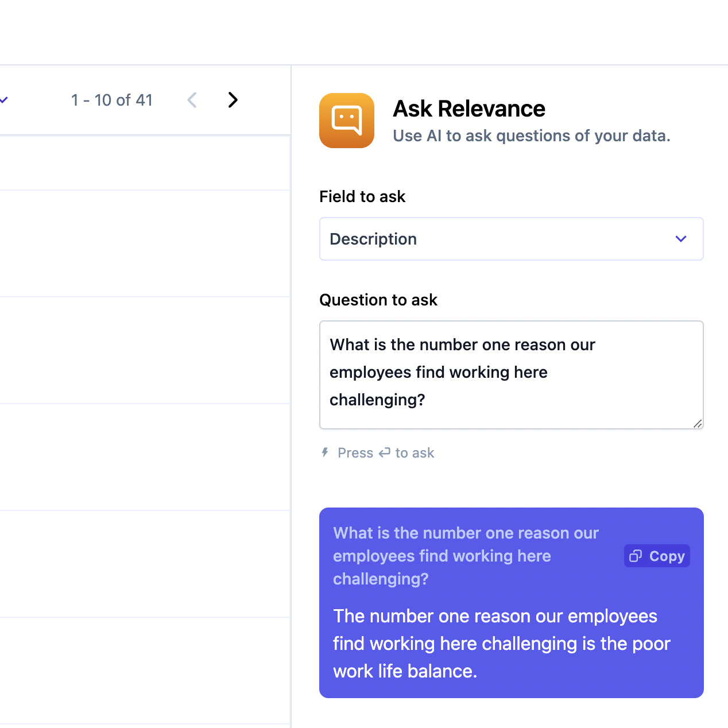The width and height of the screenshot is (728, 728).
Task: Click the orange Ask Relevance chat icon
Action: (347, 121)
